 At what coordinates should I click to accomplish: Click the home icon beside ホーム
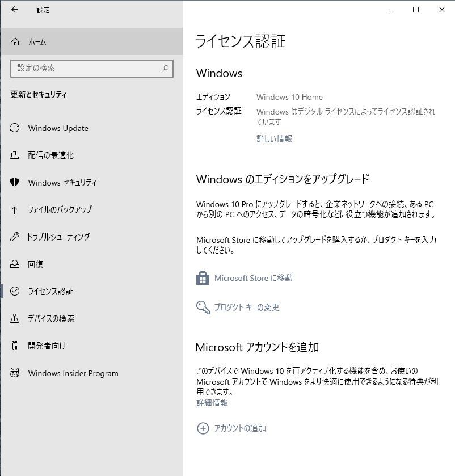15,41
